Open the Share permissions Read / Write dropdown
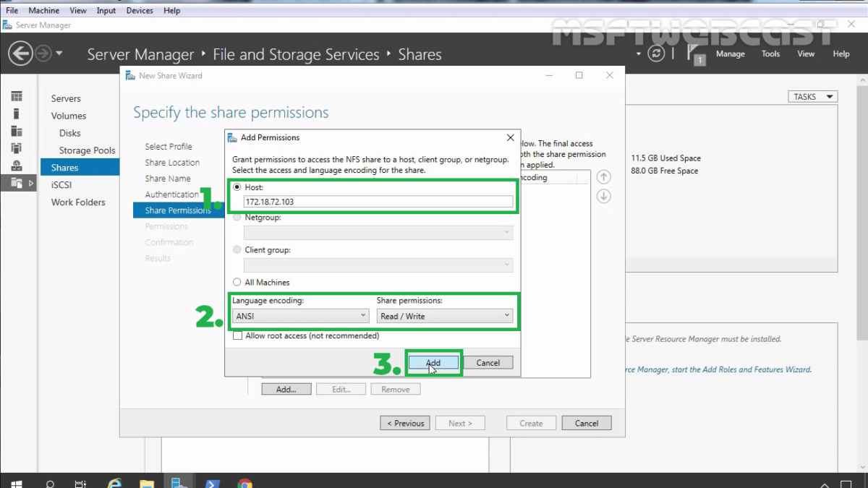The image size is (868, 488). click(x=445, y=316)
